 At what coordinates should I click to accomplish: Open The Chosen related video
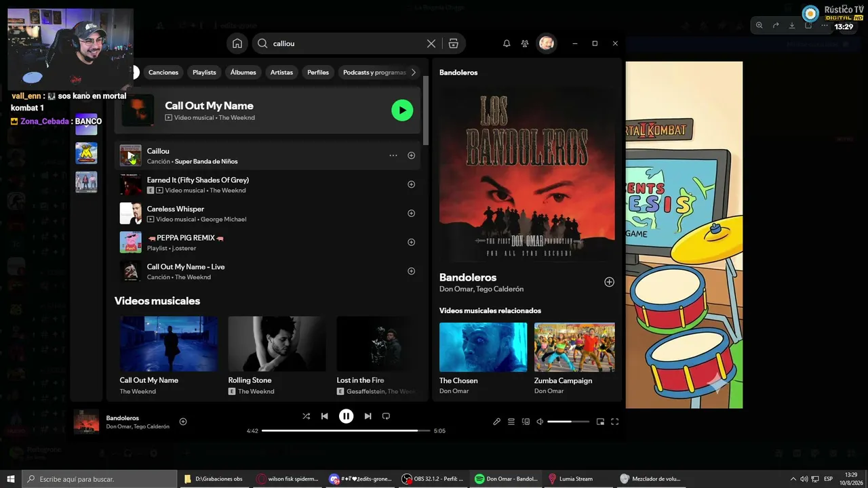[483, 347]
